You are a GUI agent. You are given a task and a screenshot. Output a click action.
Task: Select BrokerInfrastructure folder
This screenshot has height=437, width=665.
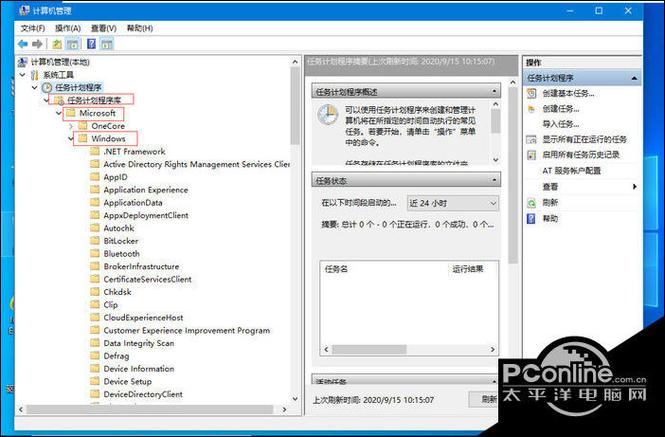[x=141, y=266]
